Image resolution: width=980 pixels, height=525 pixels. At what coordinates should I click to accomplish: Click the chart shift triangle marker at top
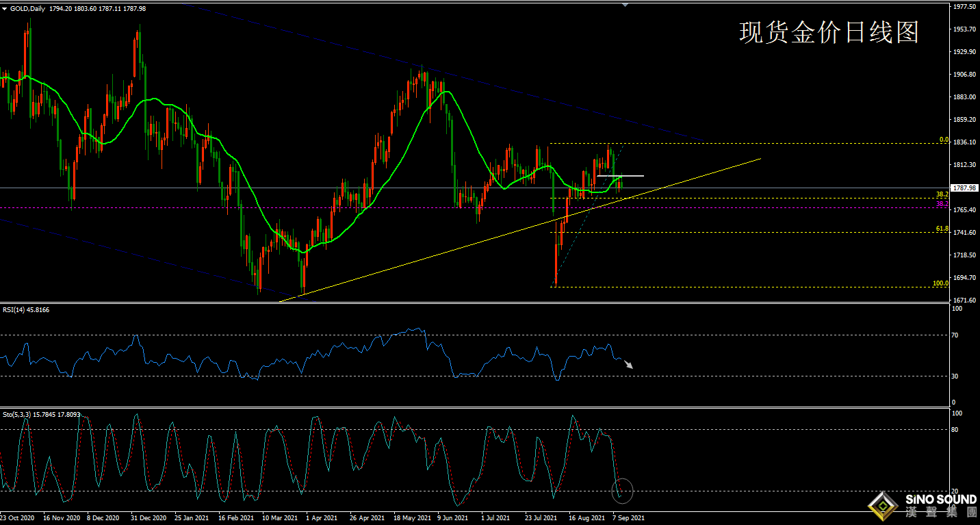tap(624, 5)
